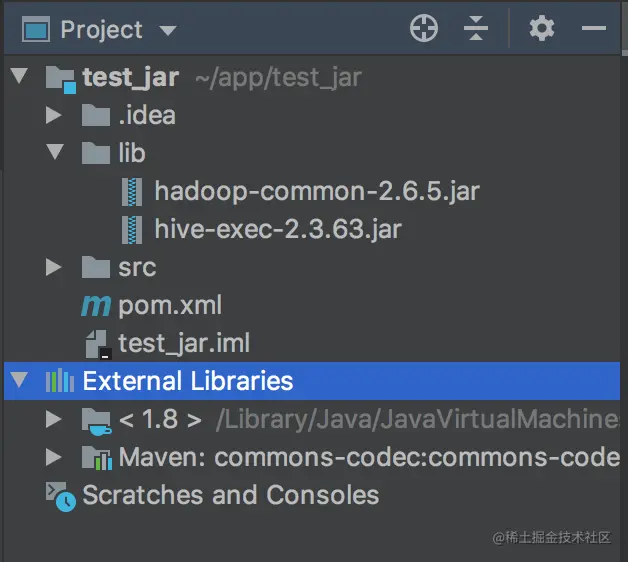Image resolution: width=628 pixels, height=562 pixels.
Task: Expand the src folder arrow
Action: point(54,267)
